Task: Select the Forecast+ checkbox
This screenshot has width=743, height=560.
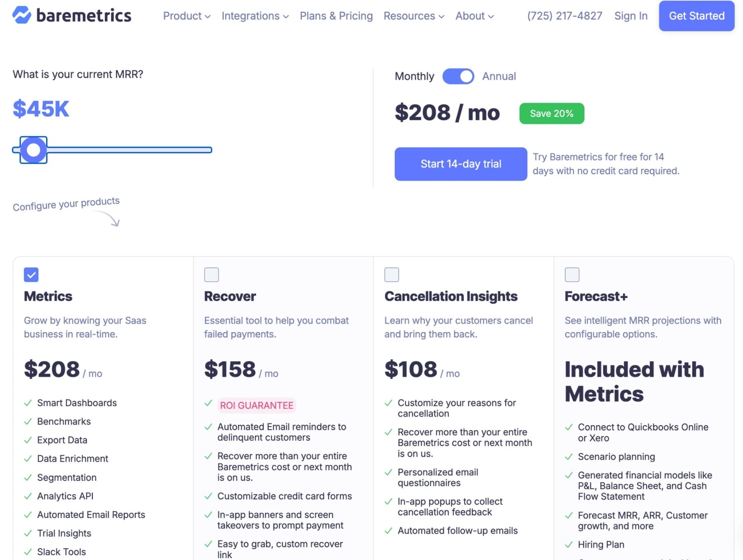Action: (572, 275)
